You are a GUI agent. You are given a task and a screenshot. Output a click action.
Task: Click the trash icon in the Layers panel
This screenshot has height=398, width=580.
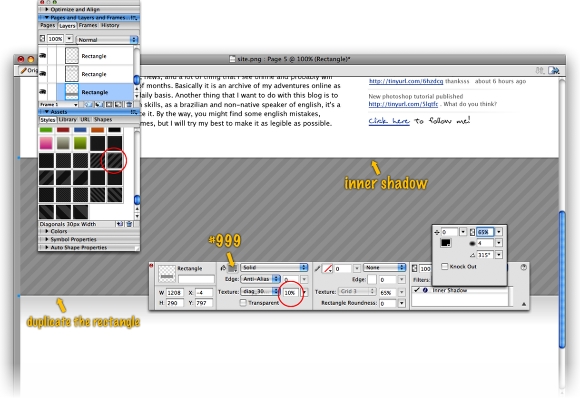pos(129,105)
